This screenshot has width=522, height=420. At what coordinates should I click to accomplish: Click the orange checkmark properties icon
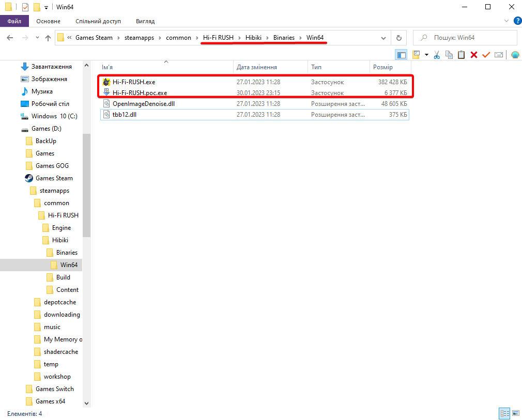click(486, 55)
